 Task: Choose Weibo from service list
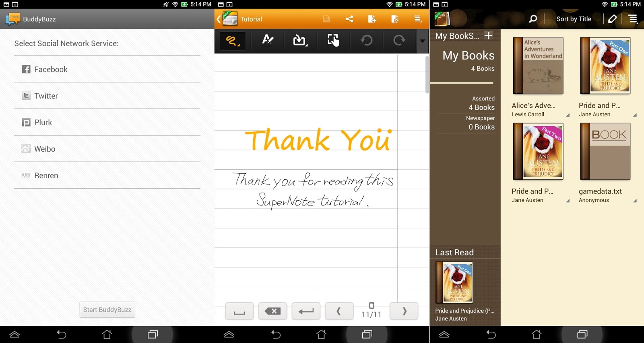click(x=107, y=149)
